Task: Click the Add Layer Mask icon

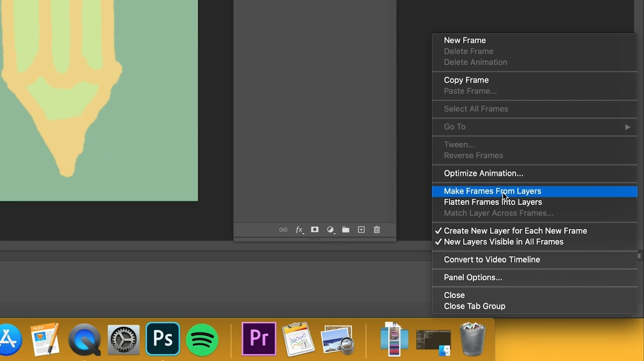Action: [x=315, y=230]
